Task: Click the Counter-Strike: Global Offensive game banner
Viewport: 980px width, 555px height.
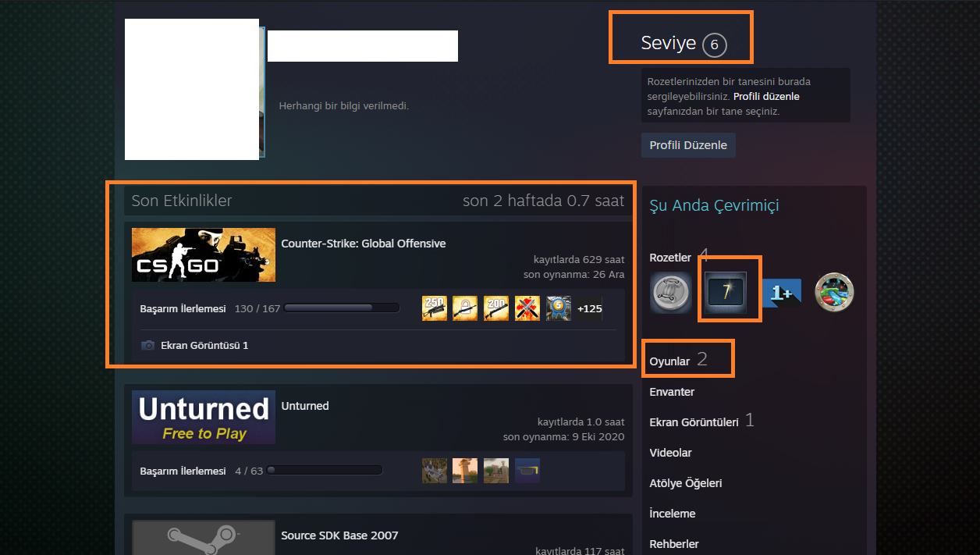Action: (204, 254)
